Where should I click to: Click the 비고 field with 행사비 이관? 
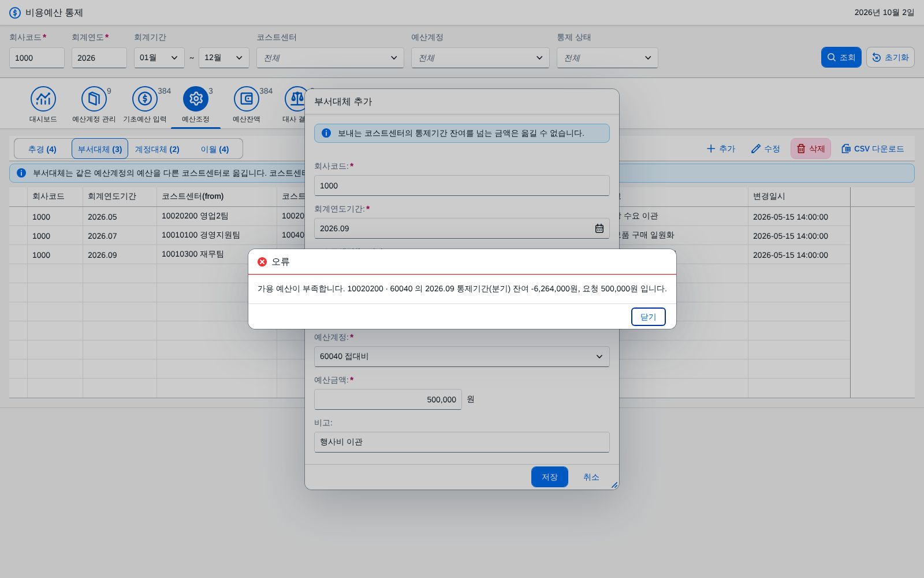coord(462,442)
